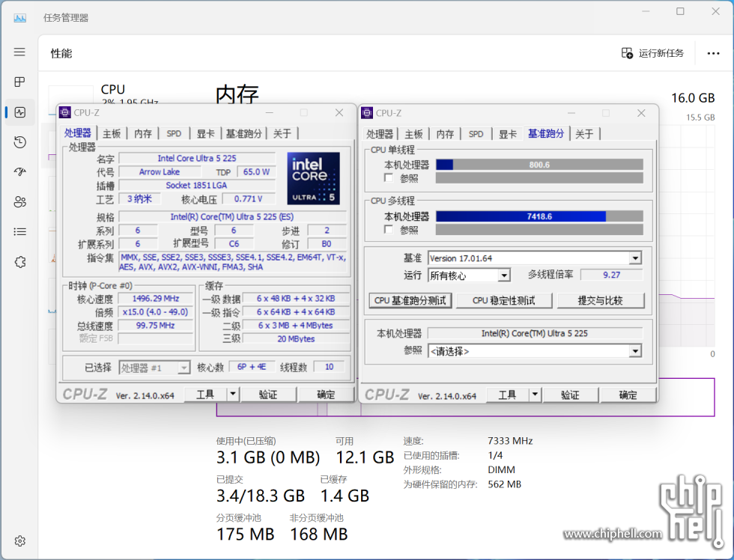Switch to 显卡 tab in left CPU-Z

(x=205, y=134)
